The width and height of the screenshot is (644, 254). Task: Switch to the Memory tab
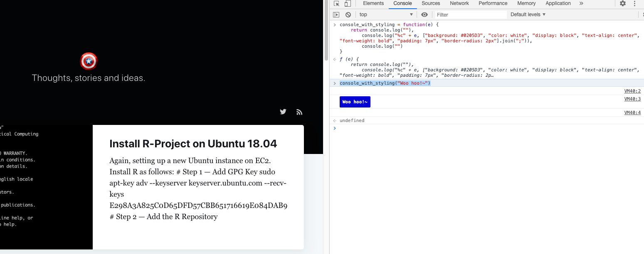526,3
